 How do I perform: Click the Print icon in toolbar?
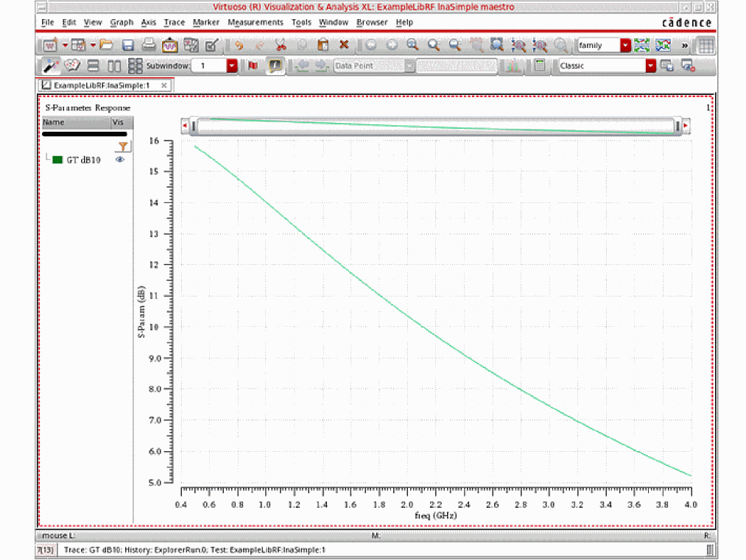(148, 45)
